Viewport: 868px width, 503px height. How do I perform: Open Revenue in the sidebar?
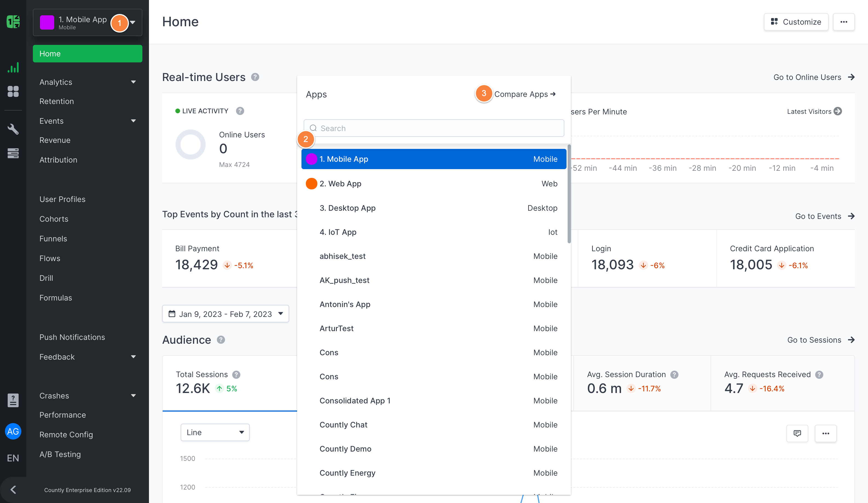55,140
